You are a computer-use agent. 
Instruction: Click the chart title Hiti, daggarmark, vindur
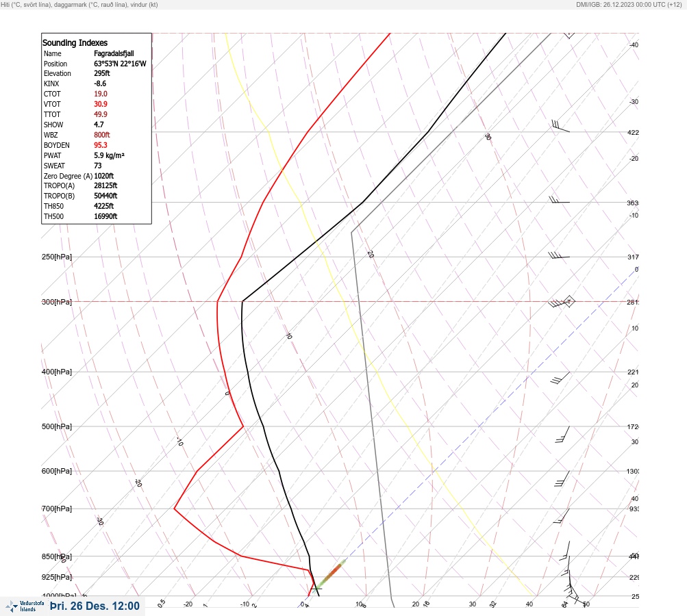(79, 4)
